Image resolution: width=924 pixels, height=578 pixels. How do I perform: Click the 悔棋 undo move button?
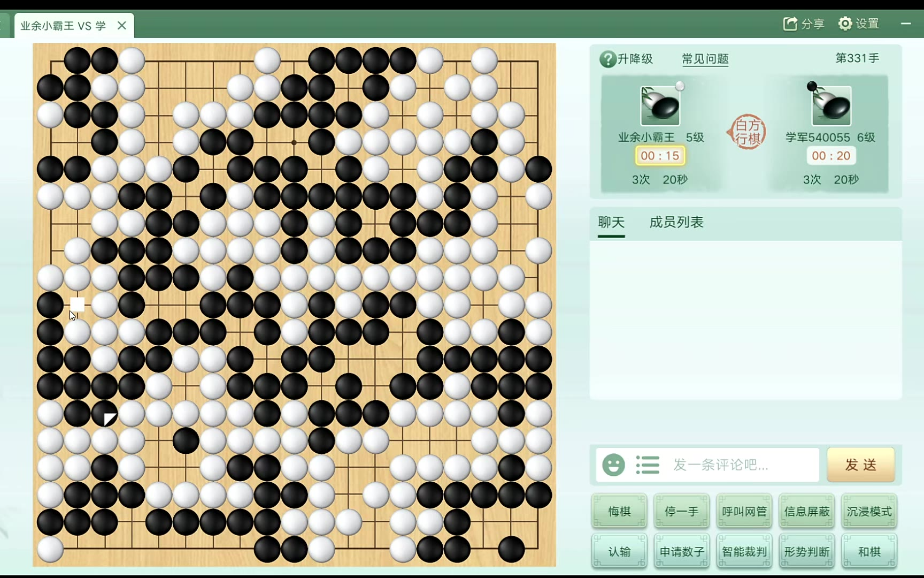tap(619, 511)
